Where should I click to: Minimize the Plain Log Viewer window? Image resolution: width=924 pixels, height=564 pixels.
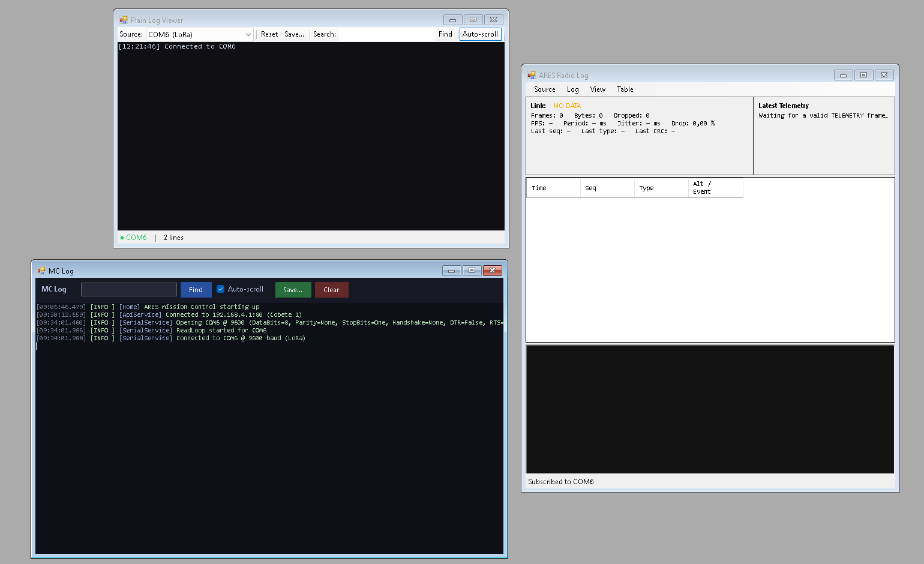[453, 20]
